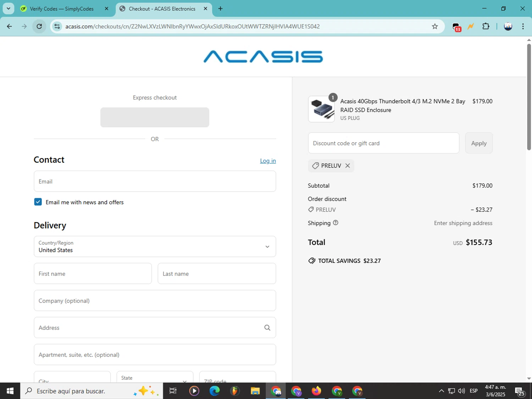Focus the Discount code or gift card field
The width and height of the screenshot is (532, 399).
[x=384, y=143]
